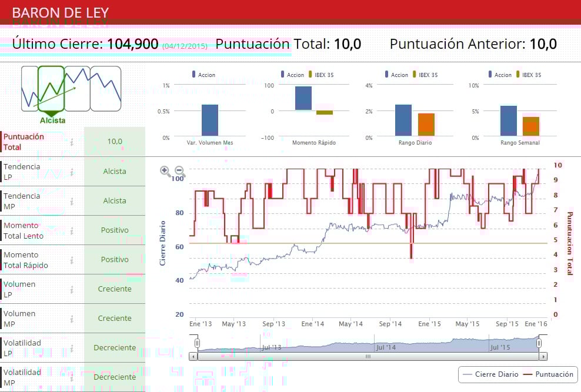Click the Volatilidad MP Decreciente value
This screenshot has width=581, height=392.
coord(115,377)
